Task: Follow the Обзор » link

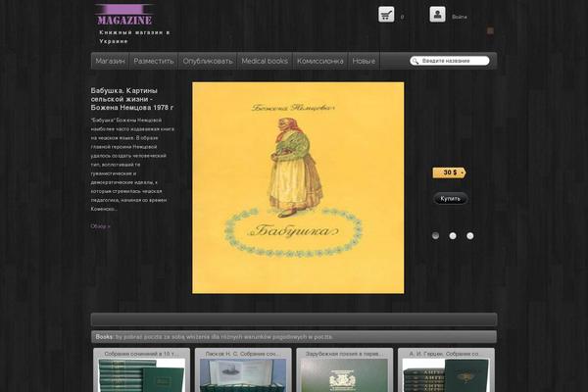Action: coord(101,226)
